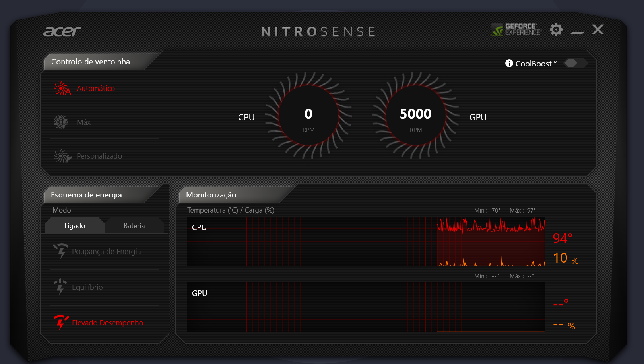Image resolution: width=644 pixels, height=364 pixels.
Task: Click the GPU temperature reading --°
Action: tap(561, 303)
